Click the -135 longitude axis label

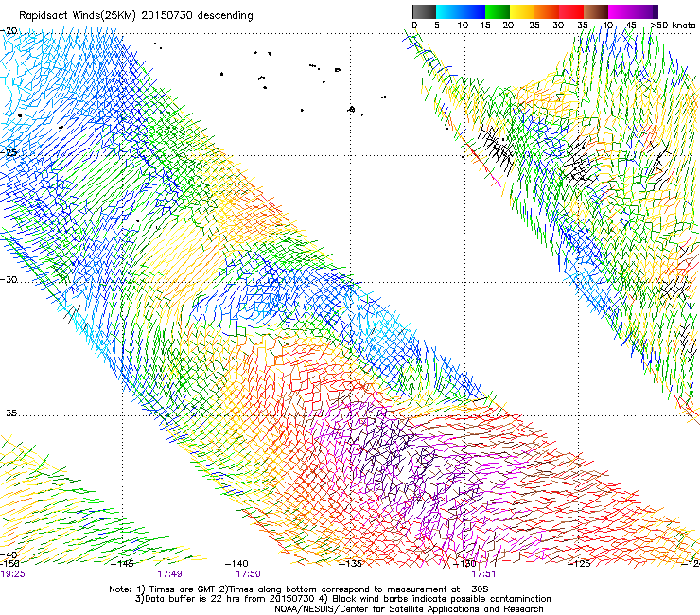[x=350, y=563]
